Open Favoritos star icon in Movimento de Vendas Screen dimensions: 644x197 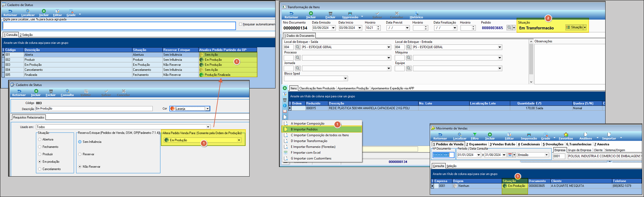point(566,135)
